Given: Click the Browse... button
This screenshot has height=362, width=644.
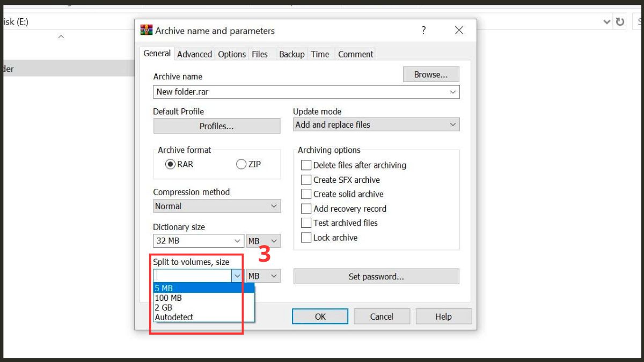Looking at the screenshot, I should [431, 75].
